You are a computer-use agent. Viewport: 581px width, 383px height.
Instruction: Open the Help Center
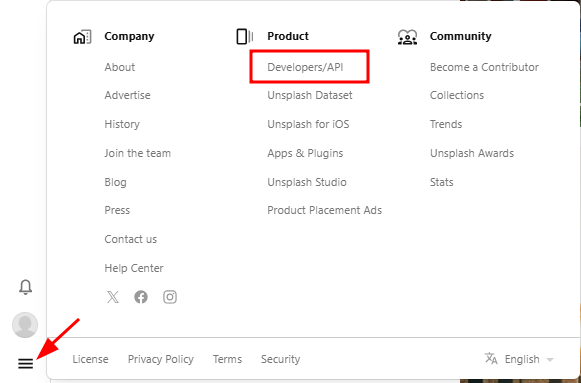[x=134, y=268]
